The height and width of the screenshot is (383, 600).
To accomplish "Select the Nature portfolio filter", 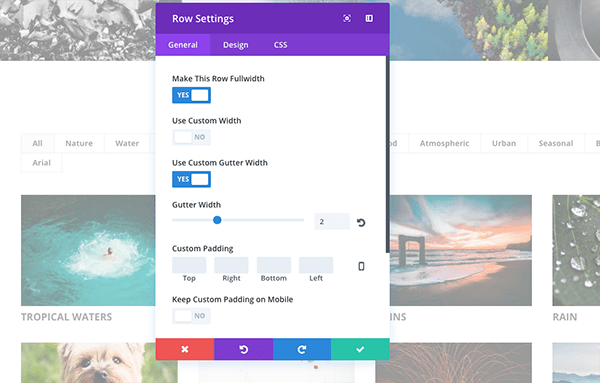I will pyautogui.click(x=79, y=143).
